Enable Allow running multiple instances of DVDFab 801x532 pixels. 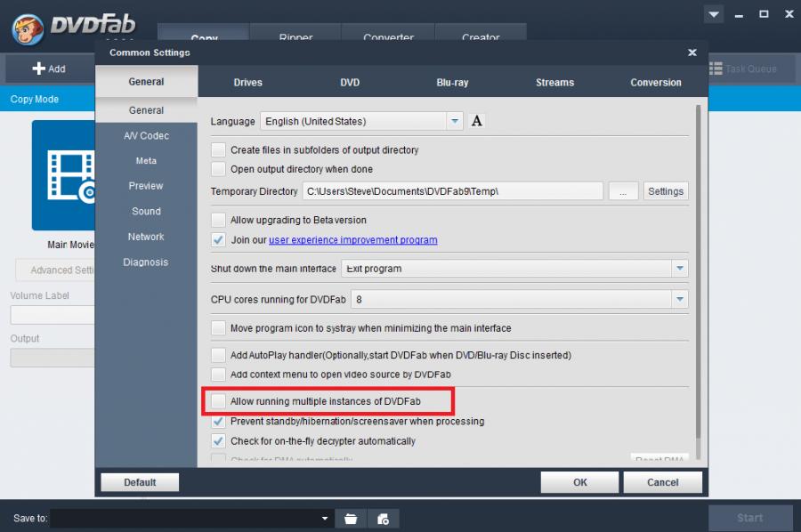219,402
